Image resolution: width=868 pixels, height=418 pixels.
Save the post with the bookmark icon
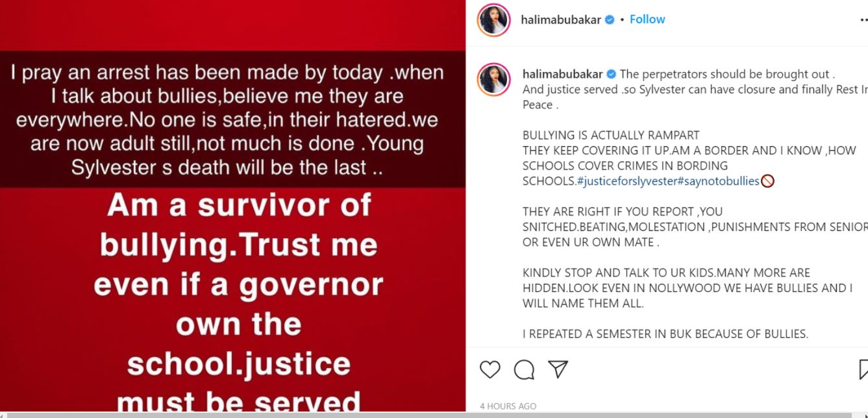point(863,369)
